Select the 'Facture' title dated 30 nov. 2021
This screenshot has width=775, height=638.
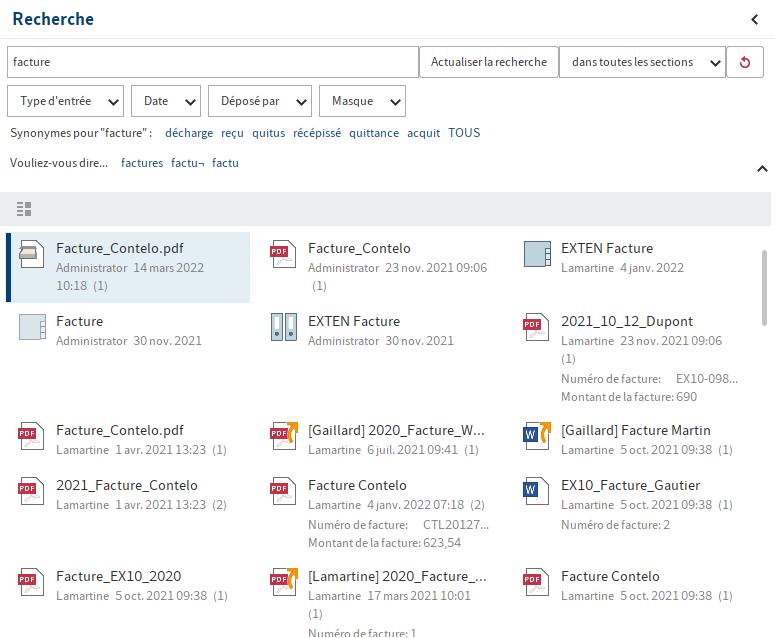pos(80,321)
